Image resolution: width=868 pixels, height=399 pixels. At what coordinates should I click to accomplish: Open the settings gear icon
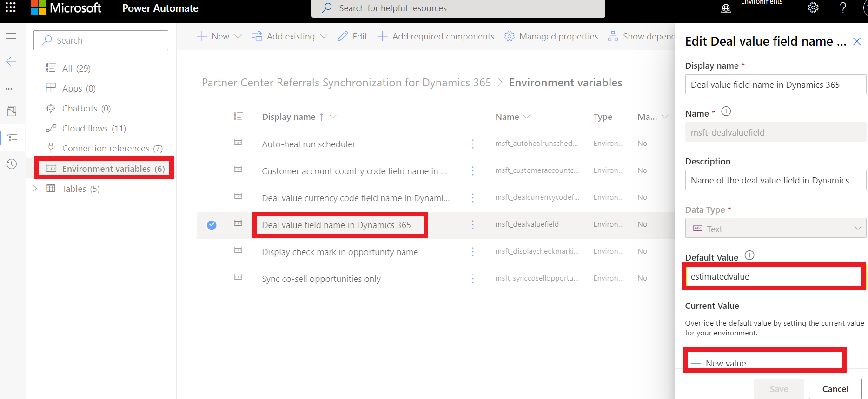pos(813,7)
